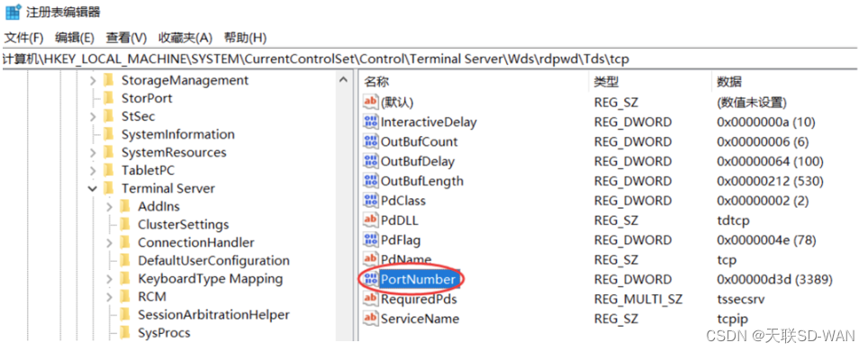Click the tree pane scrollbar up arrow

pos(343,81)
